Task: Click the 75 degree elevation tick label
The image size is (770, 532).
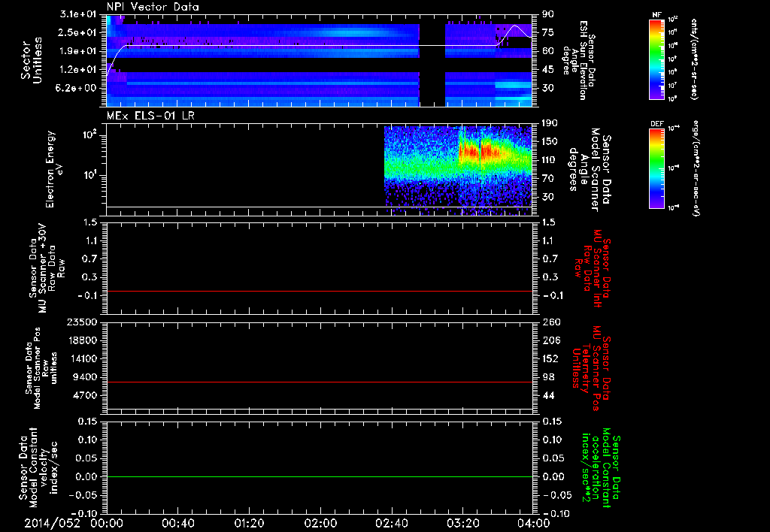Action: 548,32
